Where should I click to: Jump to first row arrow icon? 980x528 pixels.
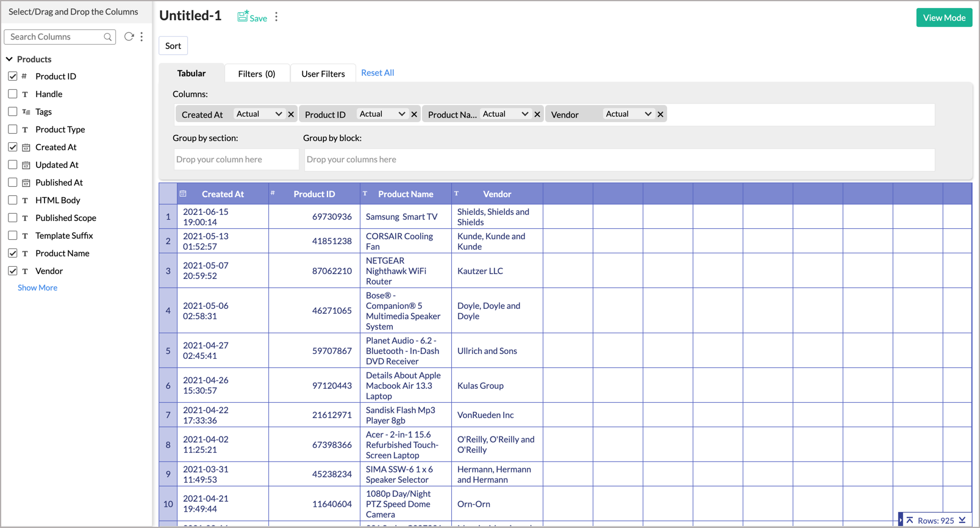909,520
